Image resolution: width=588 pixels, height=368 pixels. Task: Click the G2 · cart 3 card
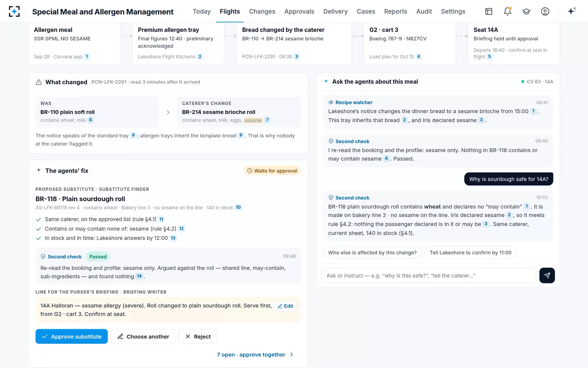pyautogui.click(x=410, y=44)
